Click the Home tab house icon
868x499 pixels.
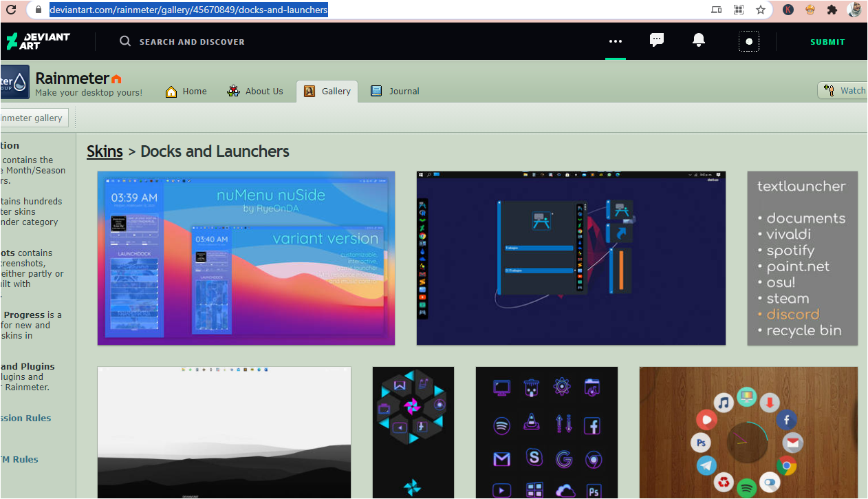click(x=171, y=91)
